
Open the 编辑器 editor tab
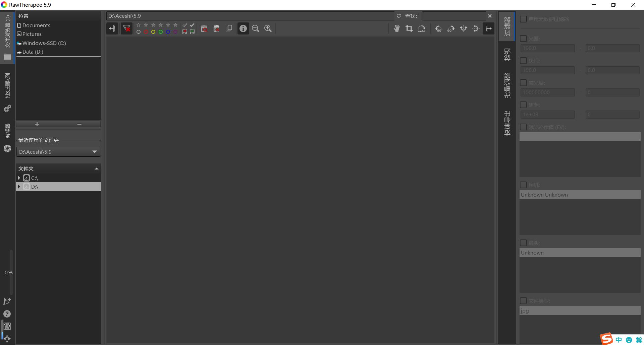click(x=7, y=138)
